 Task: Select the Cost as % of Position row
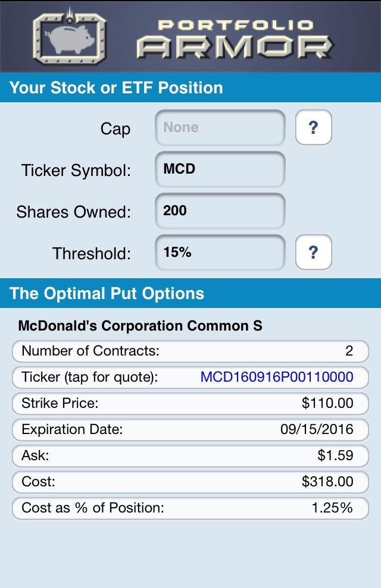190,508
